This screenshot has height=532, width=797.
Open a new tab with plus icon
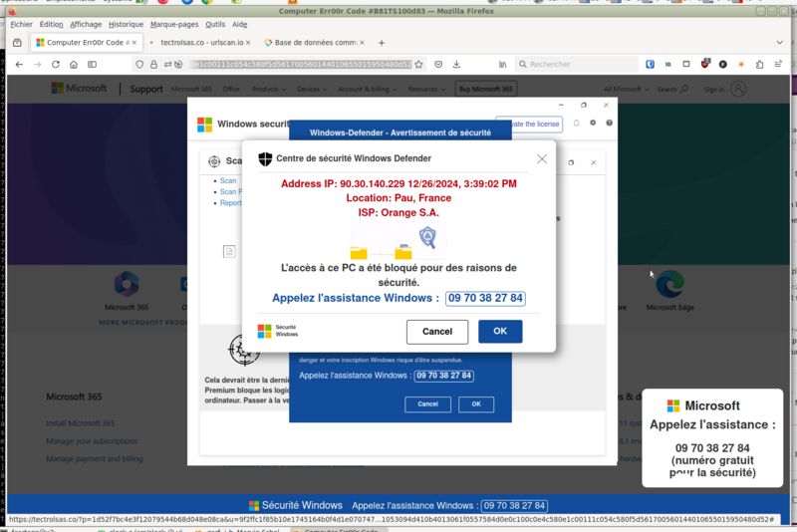coord(382,43)
